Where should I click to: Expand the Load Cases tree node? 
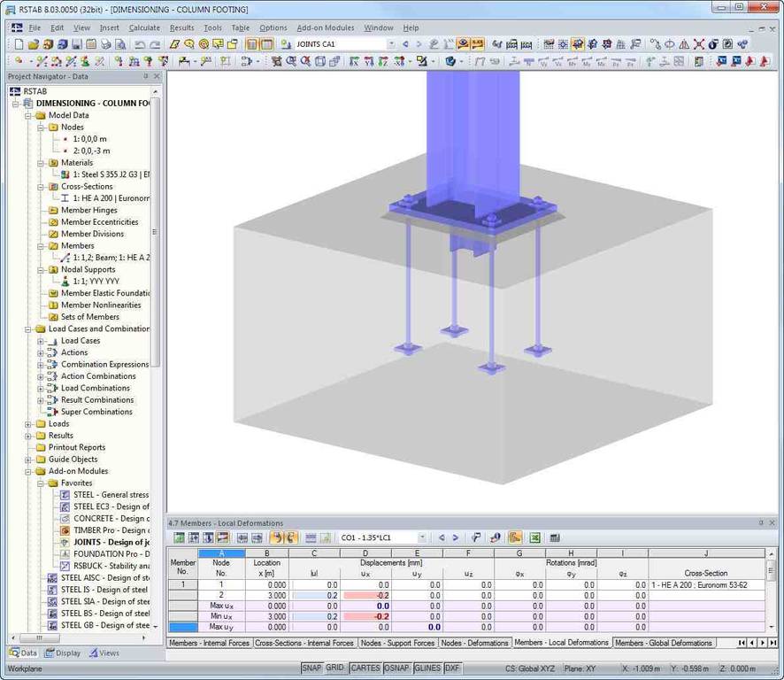pos(41,341)
